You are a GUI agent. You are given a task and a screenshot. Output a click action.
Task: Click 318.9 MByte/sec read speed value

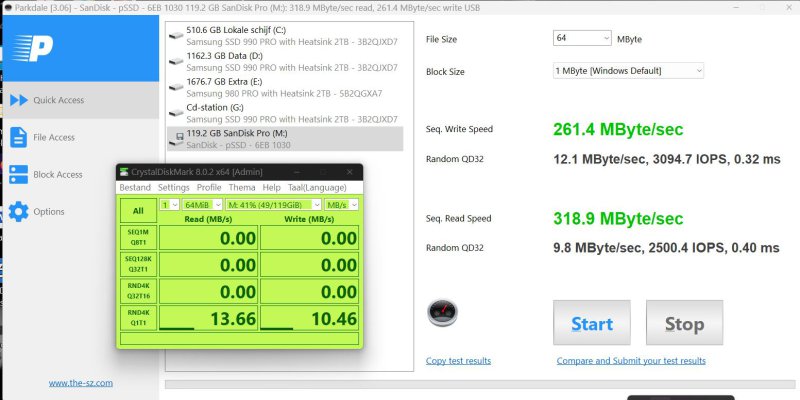618,218
